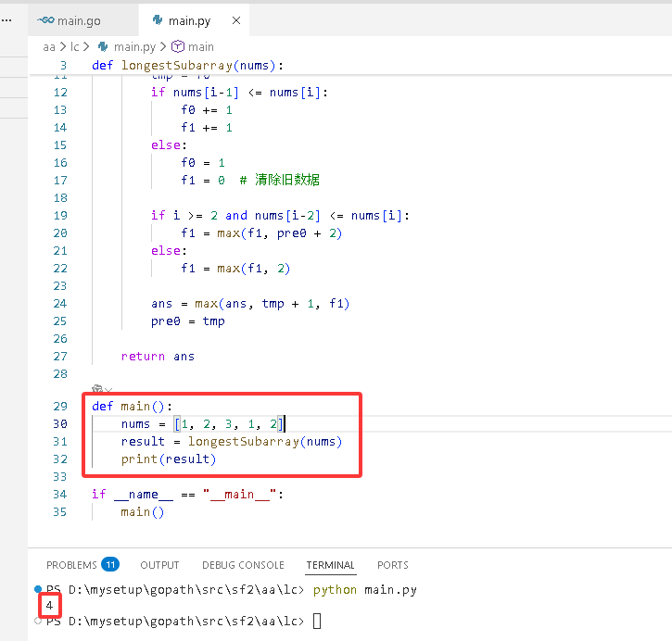The image size is (672, 641).
Task: Click the 'pre0 = tmp' assignment
Action: [188, 321]
